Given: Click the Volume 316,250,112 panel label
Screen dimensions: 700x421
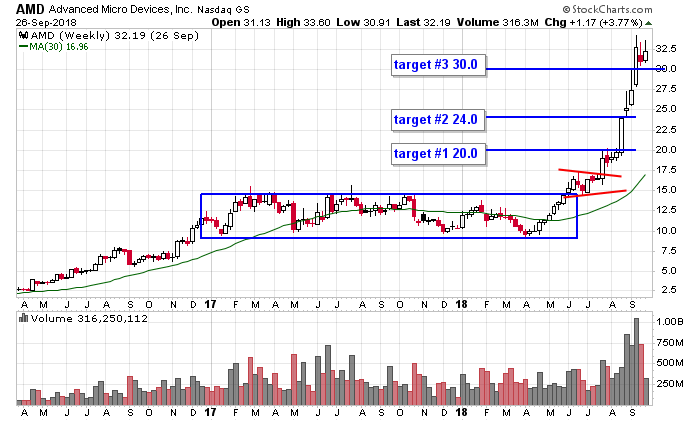Looking at the screenshot, I should (x=89, y=318).
